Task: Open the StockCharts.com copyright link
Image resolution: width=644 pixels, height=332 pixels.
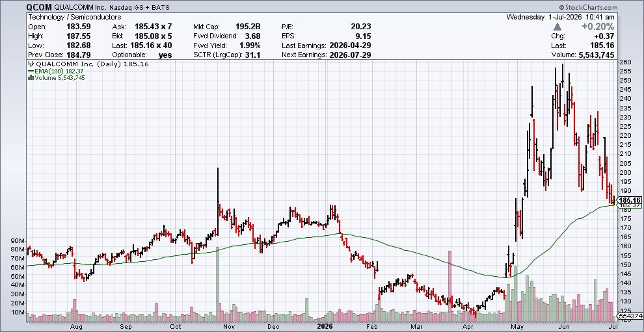Action: pos(588,7)
